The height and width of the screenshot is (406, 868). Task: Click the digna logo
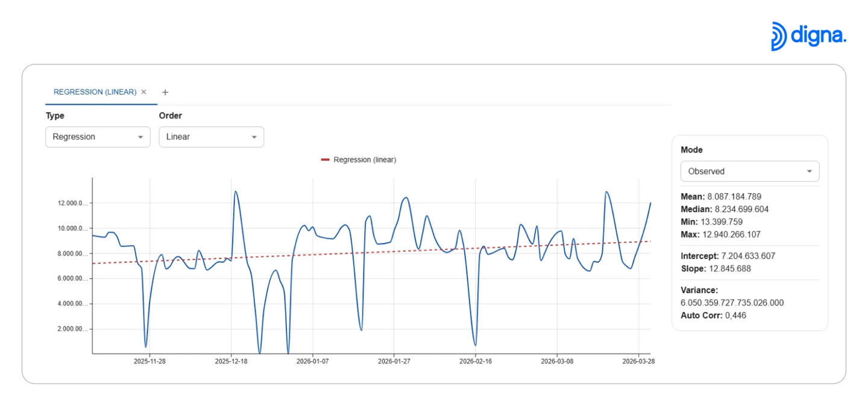[x=808, y=36]
